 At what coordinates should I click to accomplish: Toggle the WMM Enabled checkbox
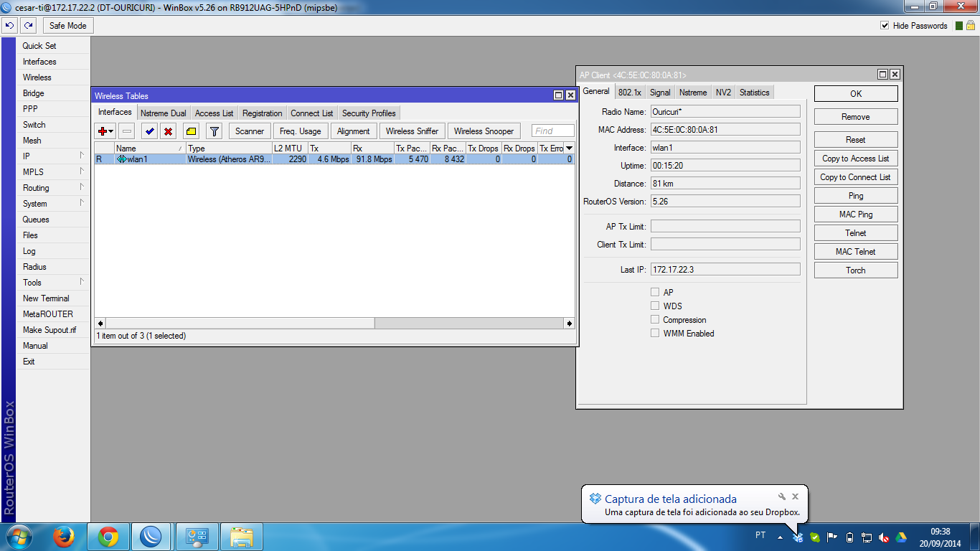click(x=655, y=333)
